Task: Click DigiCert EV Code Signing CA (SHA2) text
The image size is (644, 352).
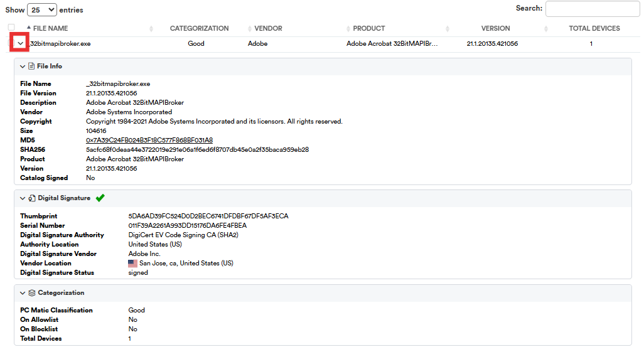Action: coord(183,235)
